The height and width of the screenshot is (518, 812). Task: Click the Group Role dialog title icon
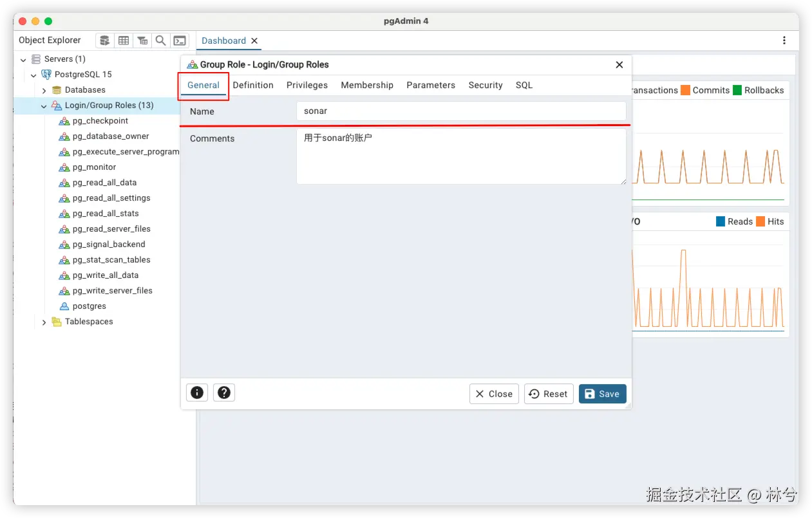click(x=193, y=65)
